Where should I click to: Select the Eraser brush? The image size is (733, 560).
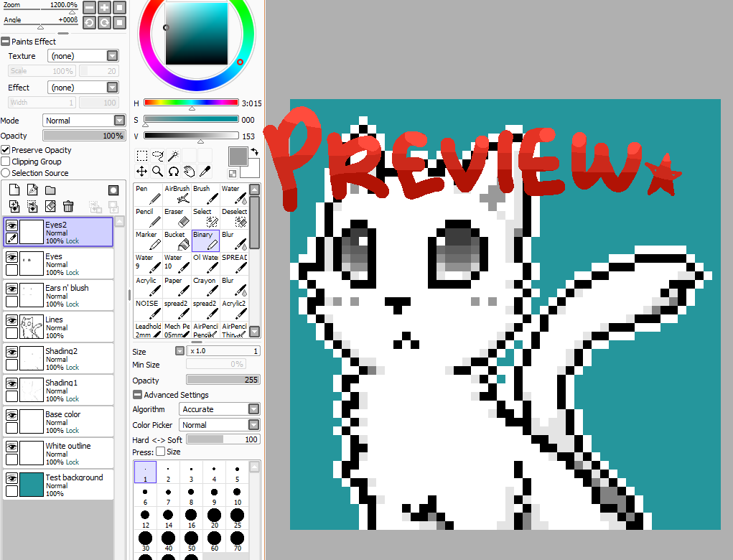(x=177, y=218)
